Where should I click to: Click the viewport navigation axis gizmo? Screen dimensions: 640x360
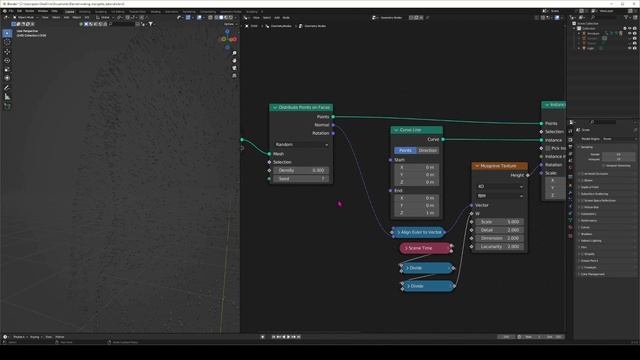(228, 39)
